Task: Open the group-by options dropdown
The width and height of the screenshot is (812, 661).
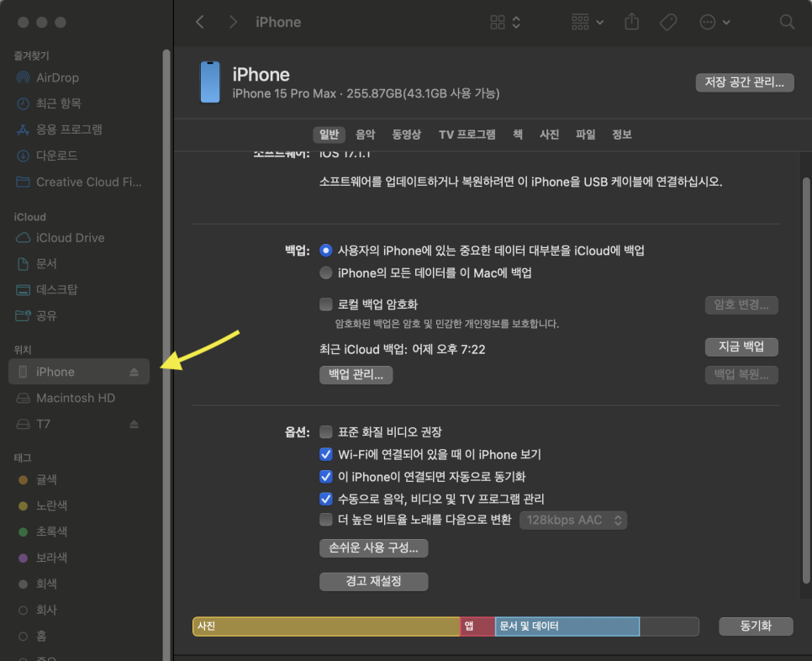Action: [x=588, y=22]
